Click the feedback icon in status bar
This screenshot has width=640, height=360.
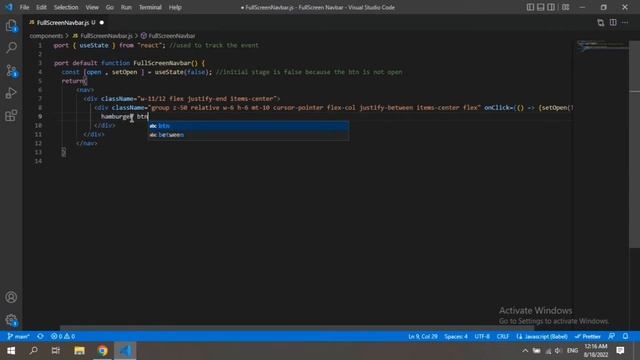(x=611, y=337)
